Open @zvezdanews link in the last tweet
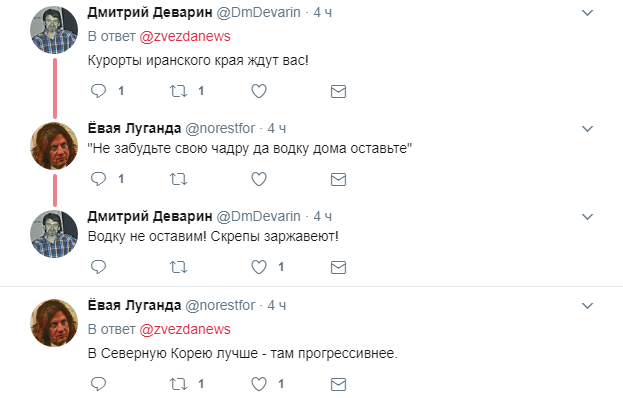This screenshot has width=623, height=398. click(185, 329)
